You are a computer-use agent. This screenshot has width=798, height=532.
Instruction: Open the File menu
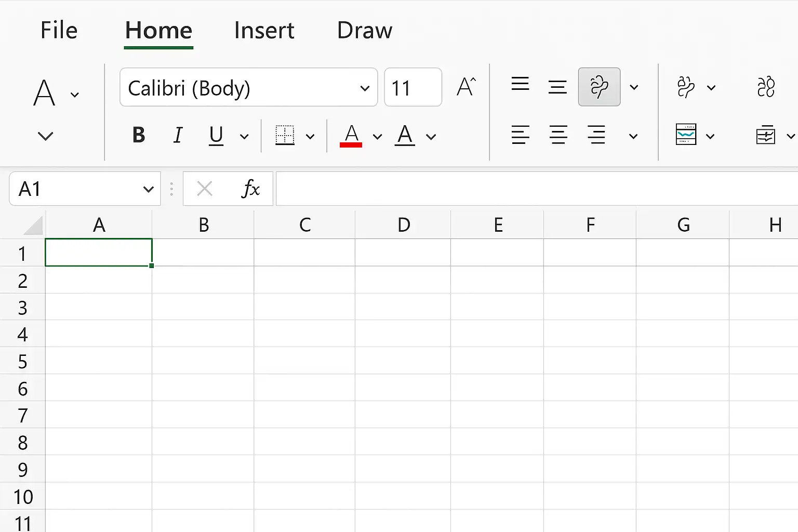pyautogui.click(x=59, y=30)
